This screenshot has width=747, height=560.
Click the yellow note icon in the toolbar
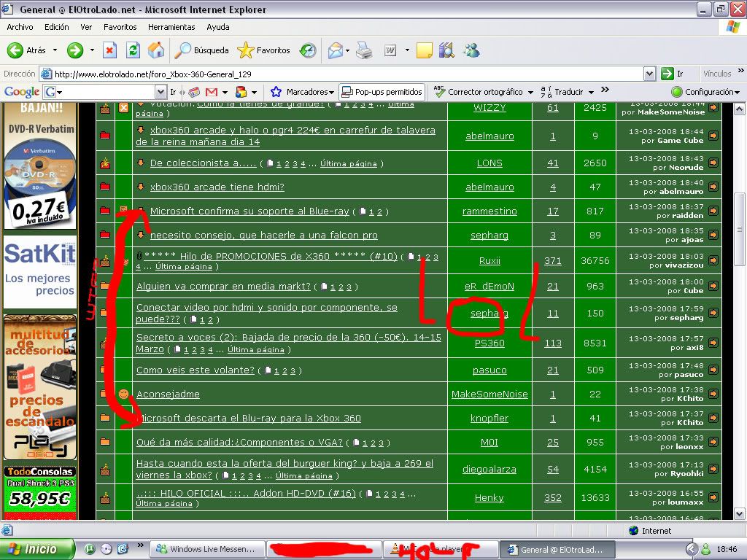tap(424, 50)
